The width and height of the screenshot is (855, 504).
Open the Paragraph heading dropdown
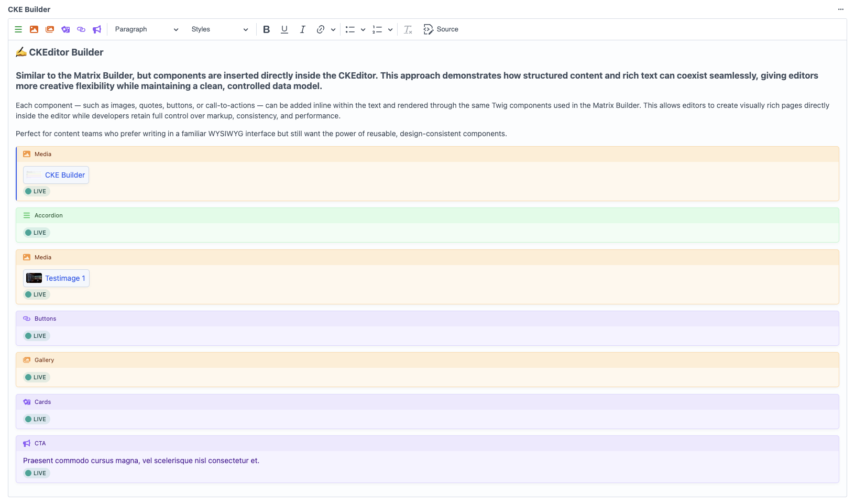point(146,29)
